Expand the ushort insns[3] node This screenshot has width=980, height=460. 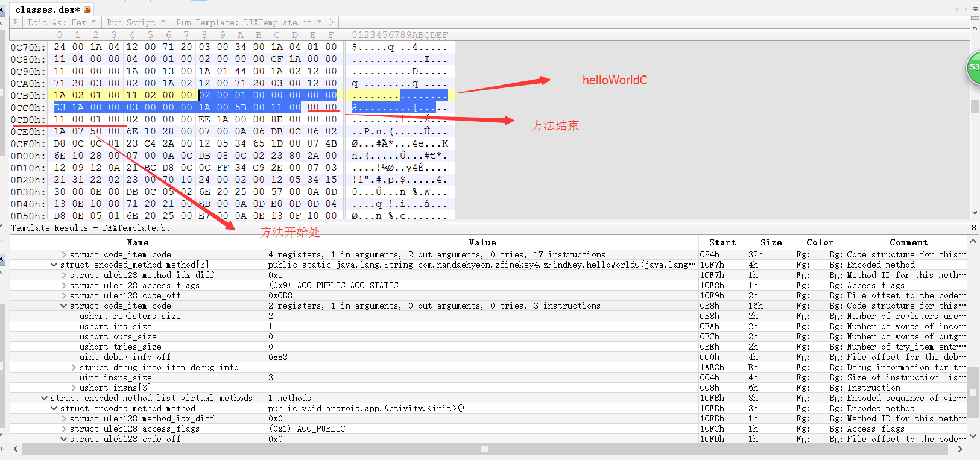[x=74, y=388]
